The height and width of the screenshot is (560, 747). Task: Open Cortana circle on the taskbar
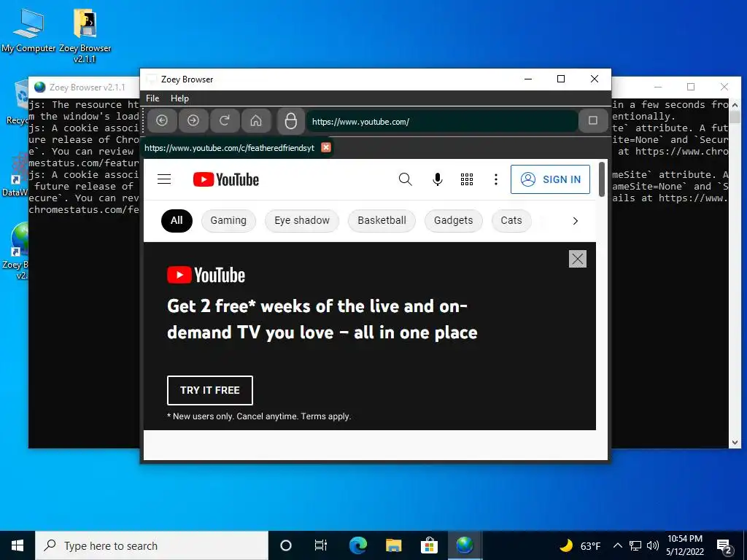(x=286, y=545)
